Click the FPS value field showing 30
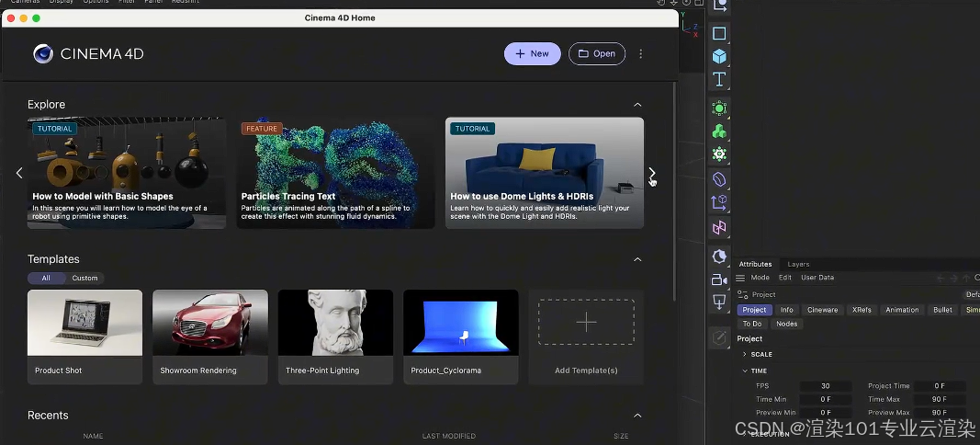The width and height of the screenshot is (980, 445). coord(826,386)
